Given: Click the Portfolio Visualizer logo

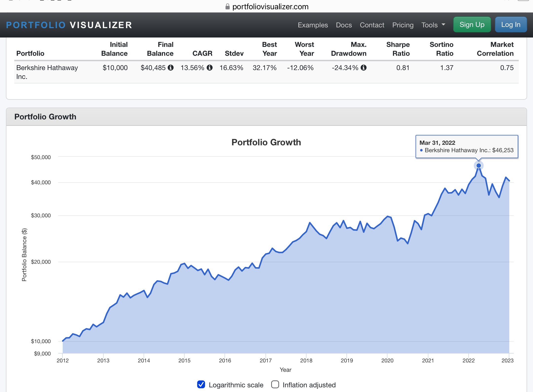Looking at the screenshot, I should pos(69,25).
